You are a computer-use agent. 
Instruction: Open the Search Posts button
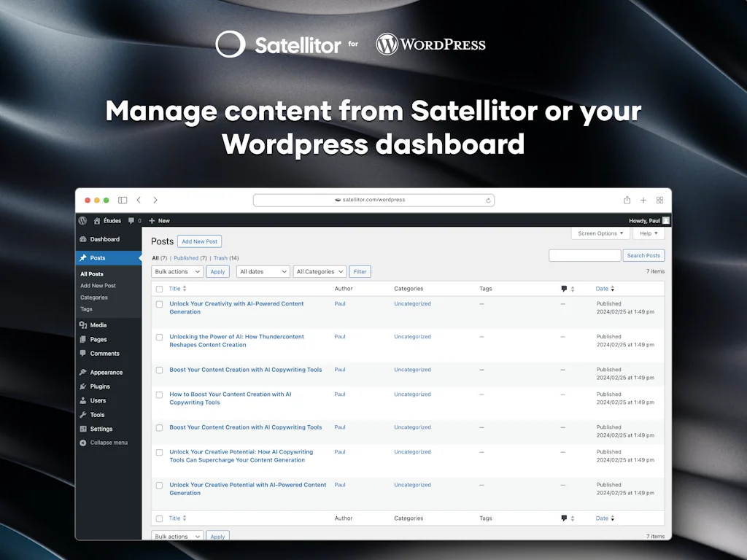(x=643, y=255)
